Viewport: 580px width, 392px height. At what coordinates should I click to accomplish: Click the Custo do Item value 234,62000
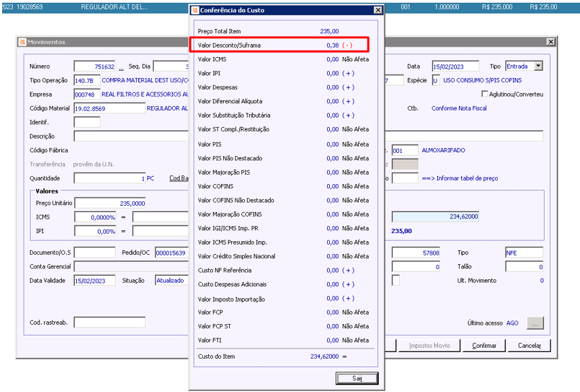[x=324, y=356]
